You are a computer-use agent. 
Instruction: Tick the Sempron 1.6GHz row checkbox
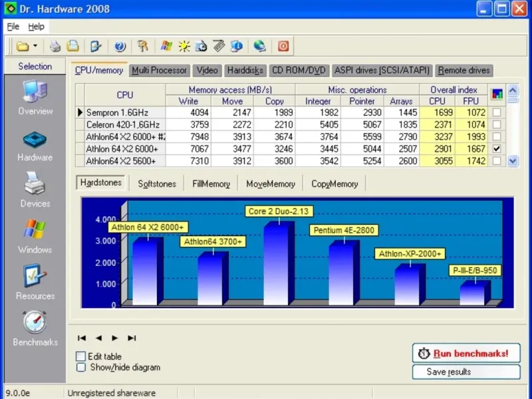pyautogui.click(x=497, y=112)
